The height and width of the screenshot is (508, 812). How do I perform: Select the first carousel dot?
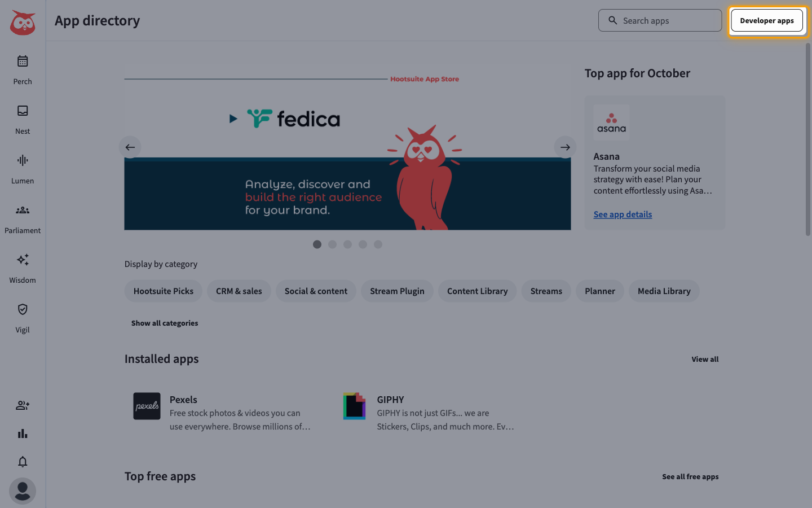click(x=317, y=244)
